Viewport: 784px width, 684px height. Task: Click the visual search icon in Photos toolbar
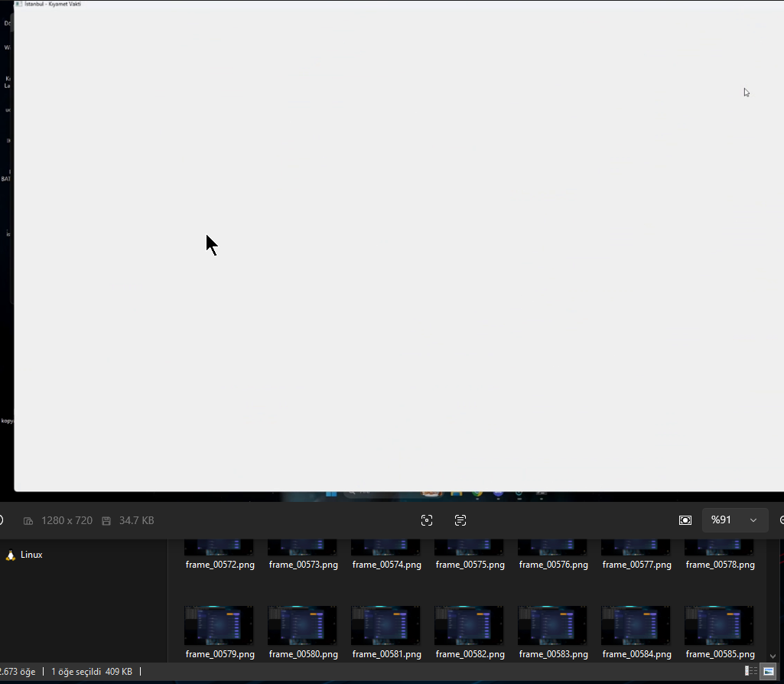(427, 520)
